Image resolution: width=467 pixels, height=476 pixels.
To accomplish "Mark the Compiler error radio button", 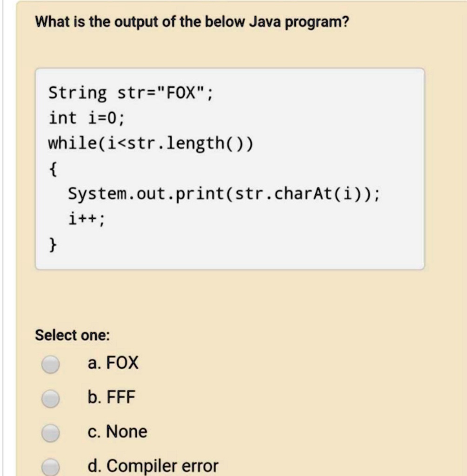I will tap(50, 467).
